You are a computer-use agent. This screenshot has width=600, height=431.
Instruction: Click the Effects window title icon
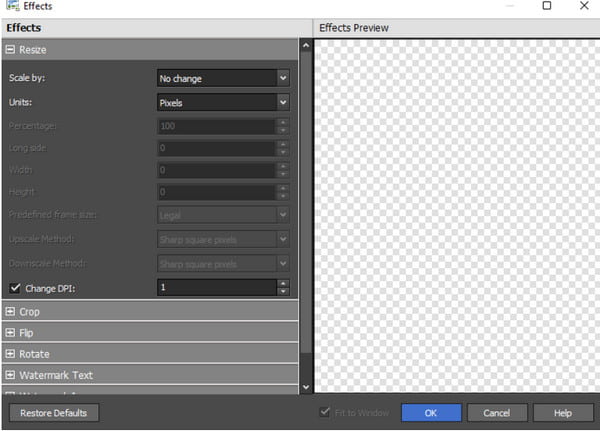pyautogui.click(x=13, y=5)
